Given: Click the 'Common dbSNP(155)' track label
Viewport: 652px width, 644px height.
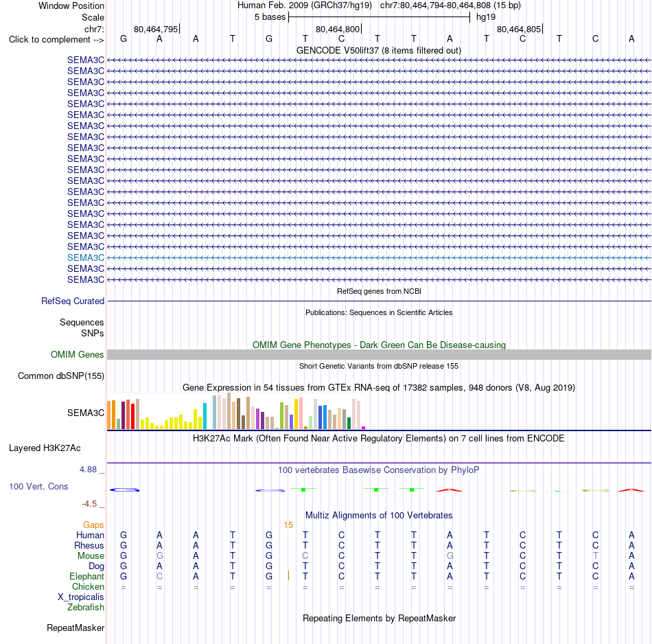Looking at the screenshot, I should point(60,376).
